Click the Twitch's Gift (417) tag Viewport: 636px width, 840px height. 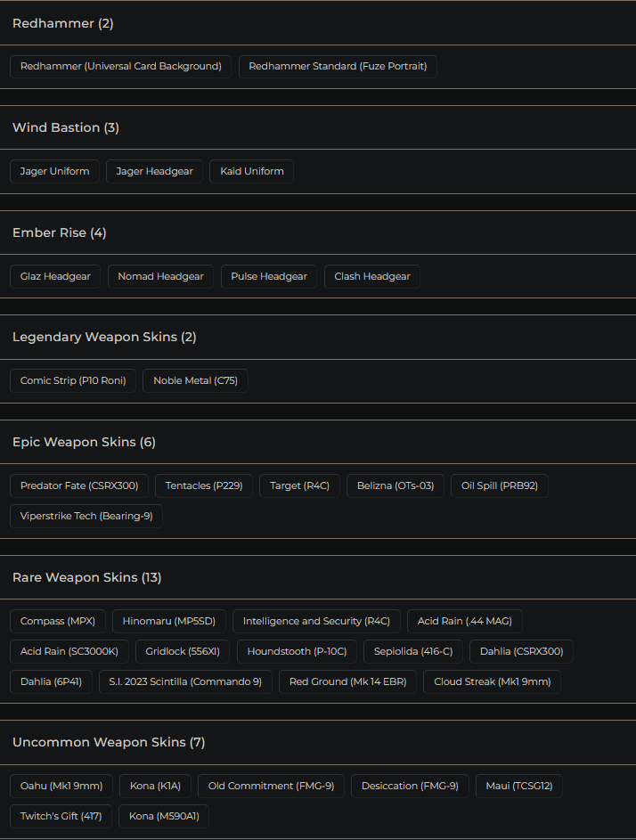[61, 817]
